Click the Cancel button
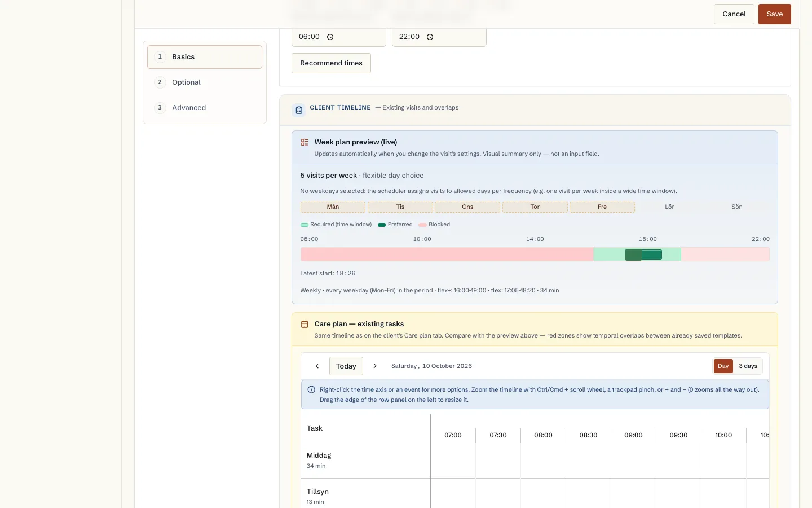The width and height of the screenshot is (812, 508). 734,14
